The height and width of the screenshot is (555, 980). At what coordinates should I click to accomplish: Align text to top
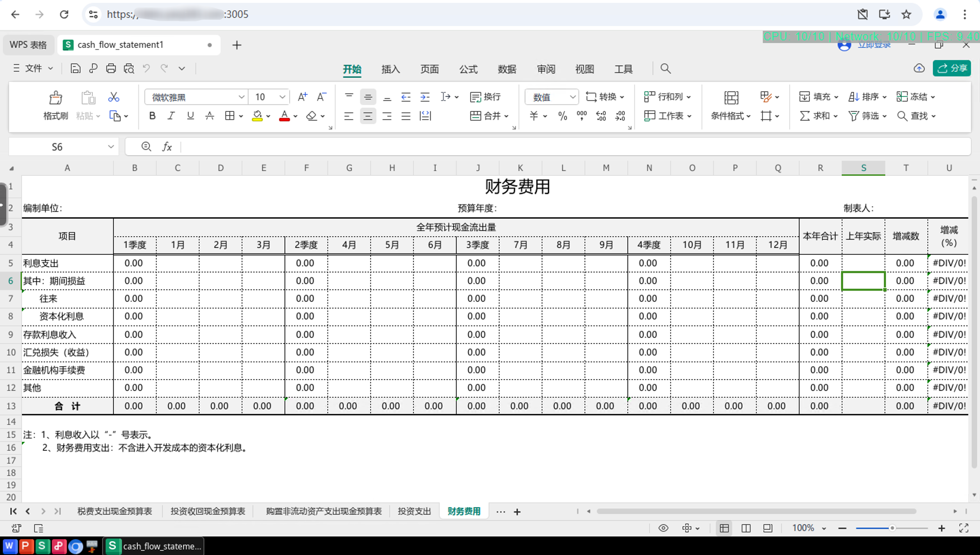349,97
